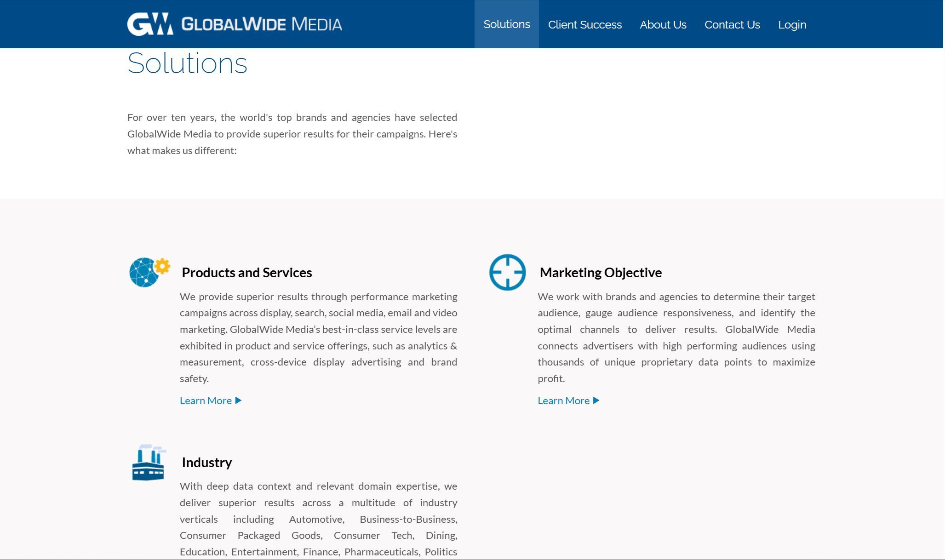This screenshot has width=945, height=560.
Task: Click arrow beside Marketing Objective Learn More
Action: click(596, 400)
